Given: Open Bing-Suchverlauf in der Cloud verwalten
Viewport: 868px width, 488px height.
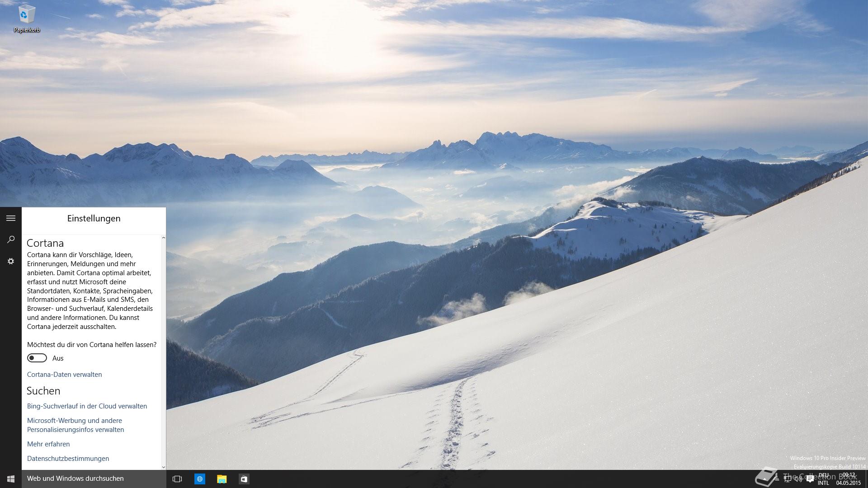Looking at the screenshot, I should [x=87, y=406].
